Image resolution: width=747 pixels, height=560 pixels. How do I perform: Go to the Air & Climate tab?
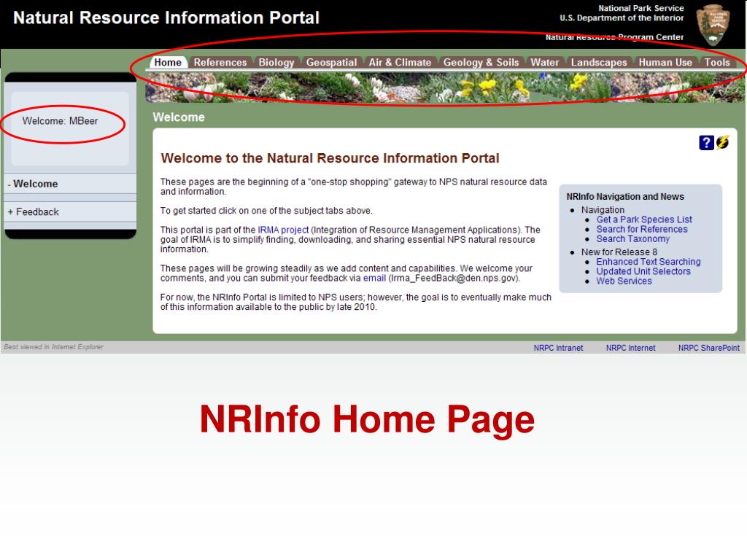400,63
